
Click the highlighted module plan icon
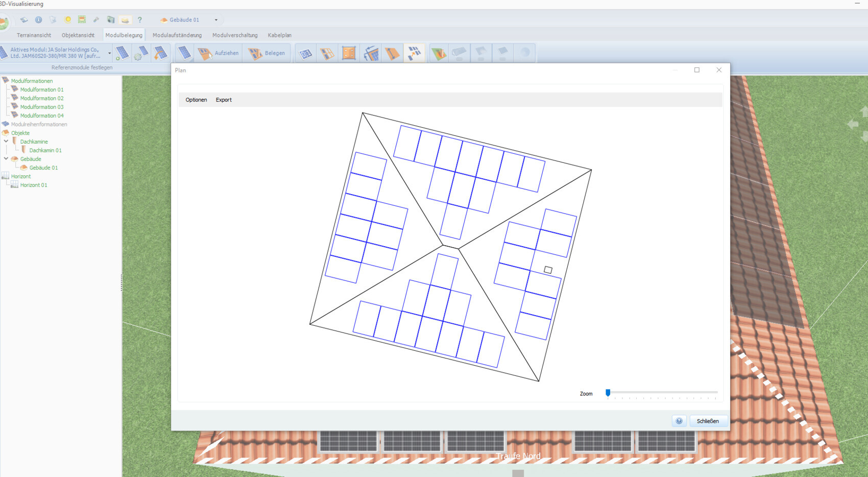414,53
